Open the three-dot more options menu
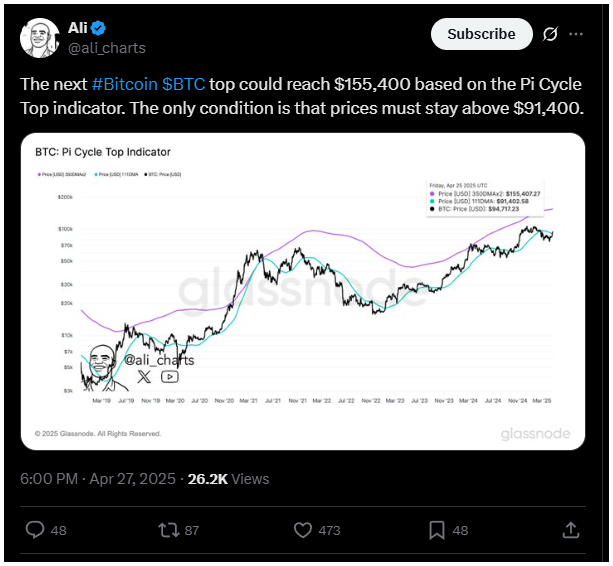 tap(576, 34)
